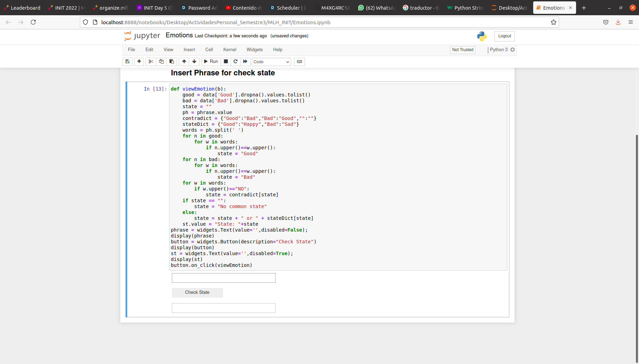Close the Emotions browser tab

click(x=571, y=8)
